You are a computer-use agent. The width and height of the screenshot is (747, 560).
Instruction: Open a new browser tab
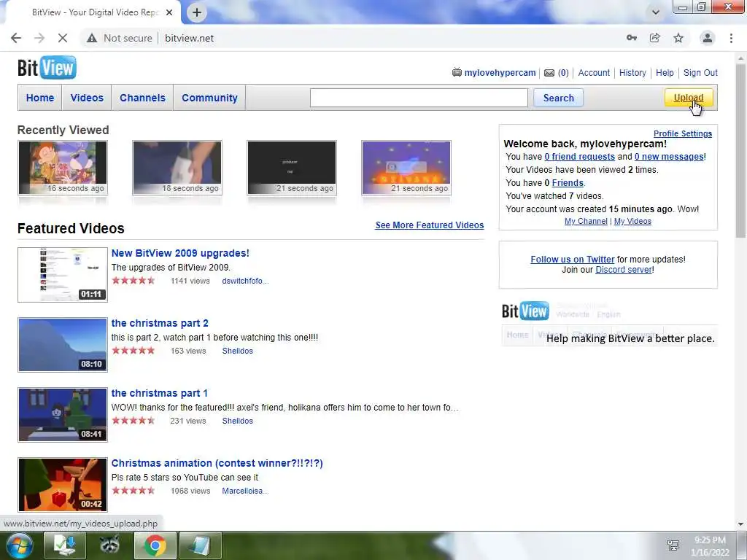coord(197,12)
